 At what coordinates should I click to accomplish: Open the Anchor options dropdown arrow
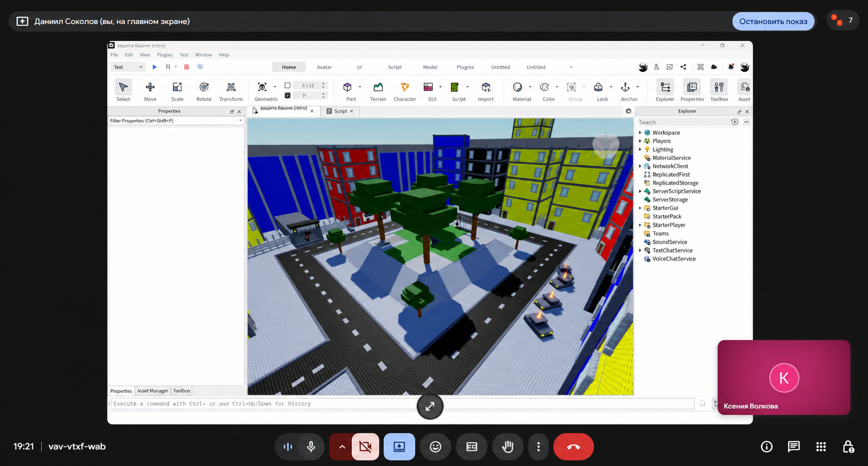[x=638, y=87]
